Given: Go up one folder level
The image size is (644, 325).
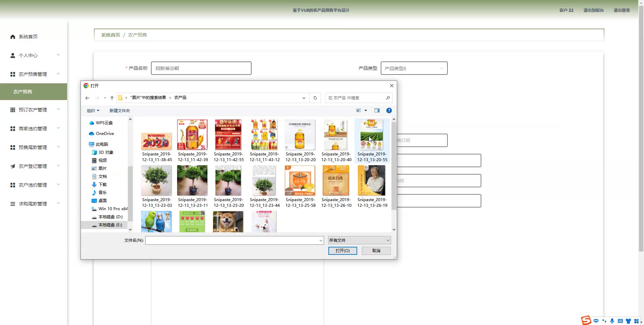Looking at the screenshot, I should click(112, 98).
